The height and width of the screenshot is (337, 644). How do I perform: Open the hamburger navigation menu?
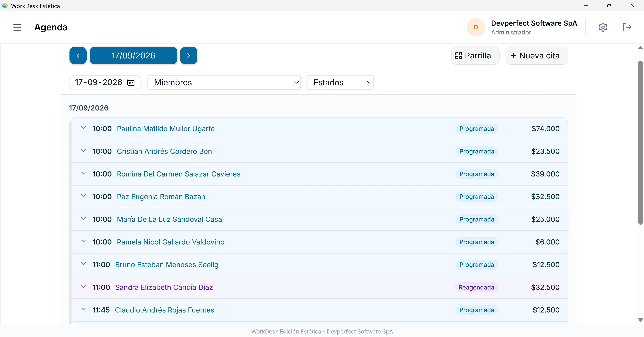click(17, 27)
